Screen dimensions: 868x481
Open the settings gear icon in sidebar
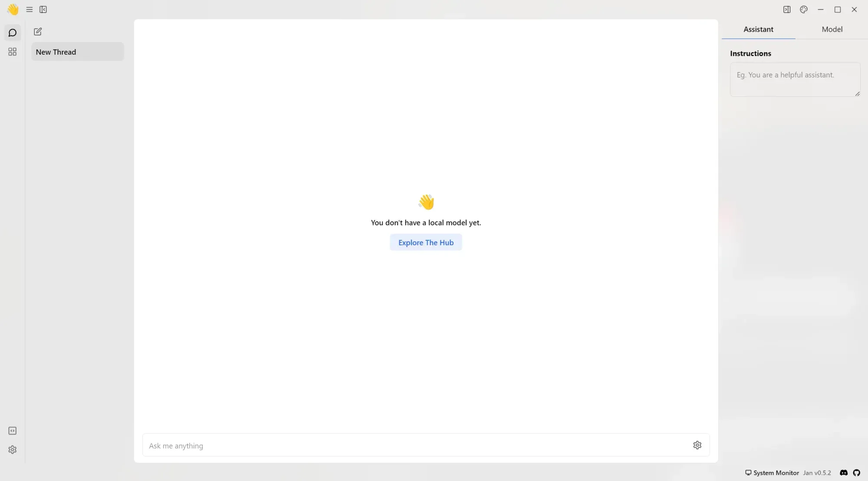coord(13,450)
